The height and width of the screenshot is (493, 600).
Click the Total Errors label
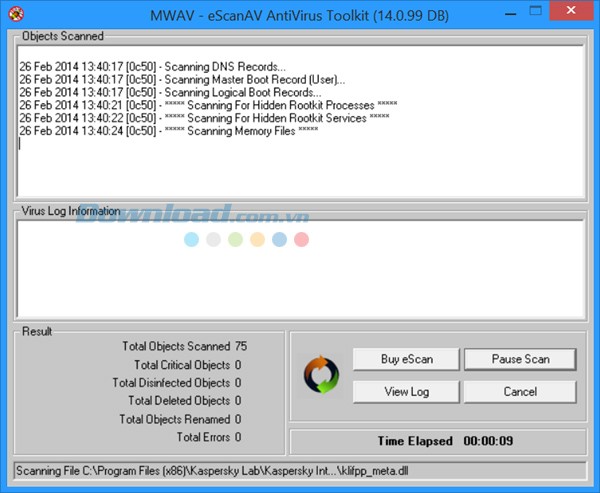click(203, 437)
